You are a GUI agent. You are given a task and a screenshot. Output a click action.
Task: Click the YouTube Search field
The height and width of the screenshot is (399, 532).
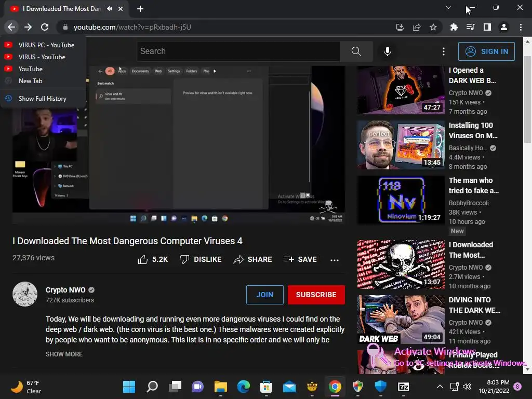(x=238, y=51)
